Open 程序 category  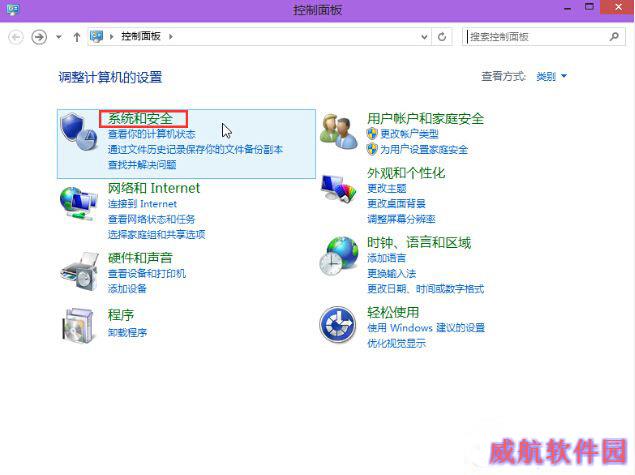click(121, 315)
